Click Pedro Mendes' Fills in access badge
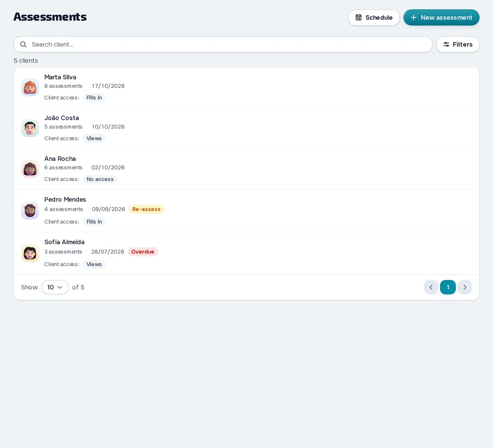493x448 pixels. [x=94, y=222]
